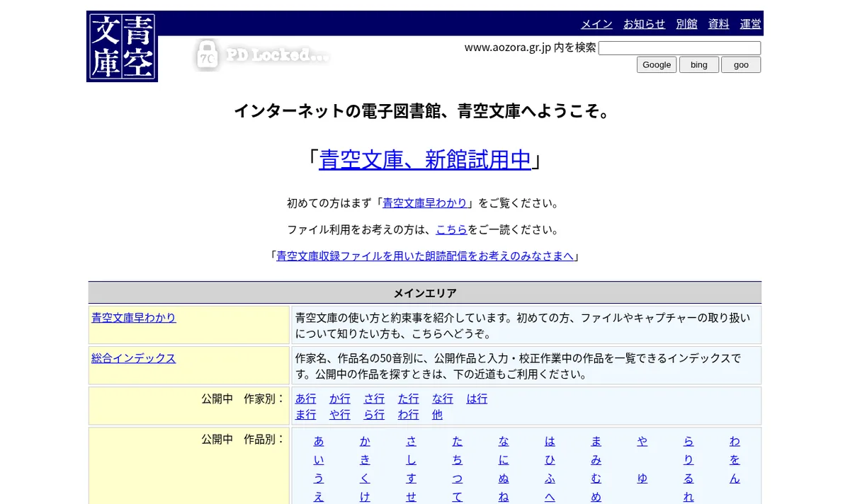Go to 別館 in the top navigation
Image resolution: width=850 pixels, height=504 pixels.
(x=686, y=23)
